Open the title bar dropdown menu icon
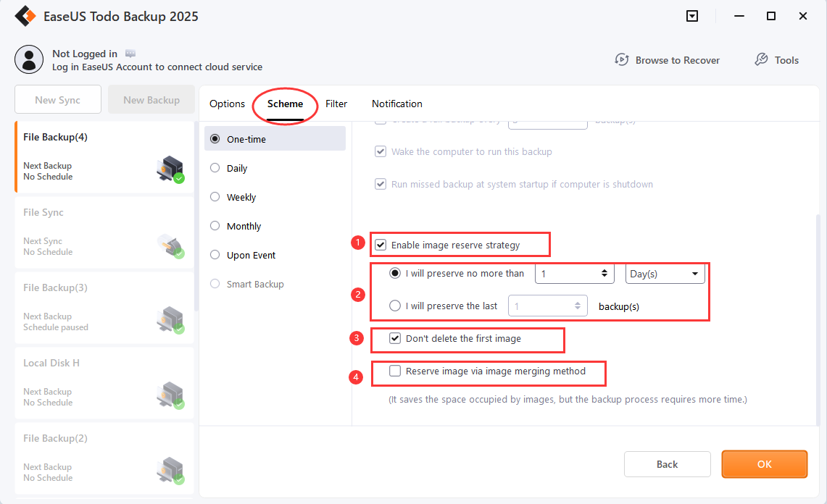 (x=692, y=17)
